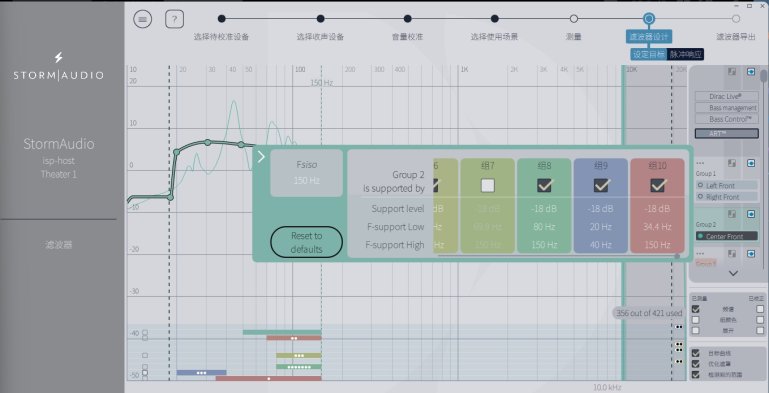Enable the corrected 频谱 checkbox
Viewport: 769px width, 393px height.
pos(760,309)
